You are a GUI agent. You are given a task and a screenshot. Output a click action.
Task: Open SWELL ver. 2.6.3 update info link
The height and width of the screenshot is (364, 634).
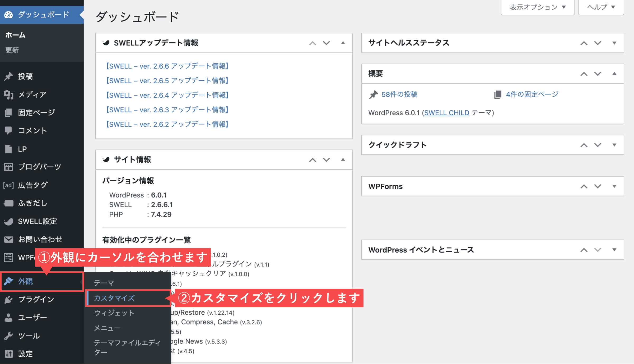click(x=167, y=110)
